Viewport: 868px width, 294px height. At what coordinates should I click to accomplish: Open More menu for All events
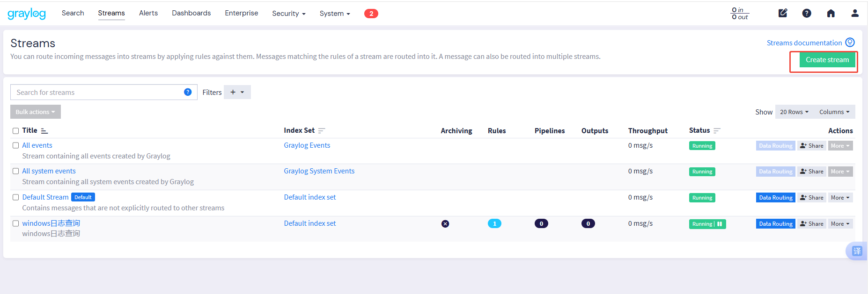840,146
